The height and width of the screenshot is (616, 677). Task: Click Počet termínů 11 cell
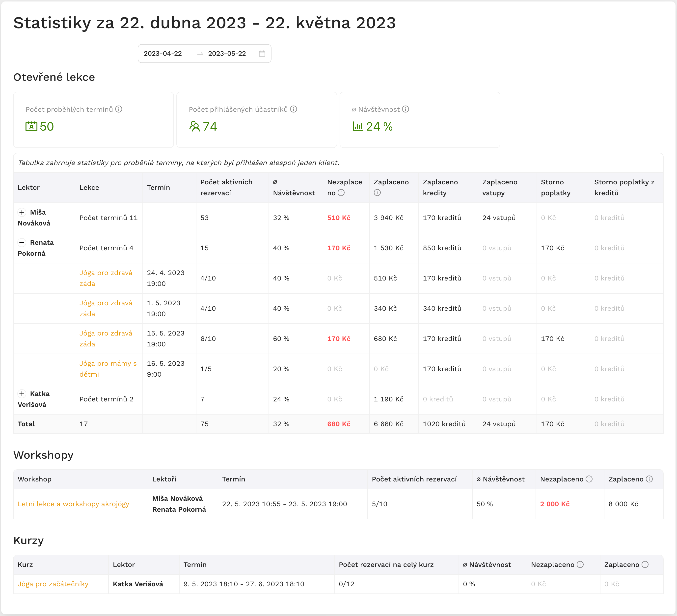(108, 218)
